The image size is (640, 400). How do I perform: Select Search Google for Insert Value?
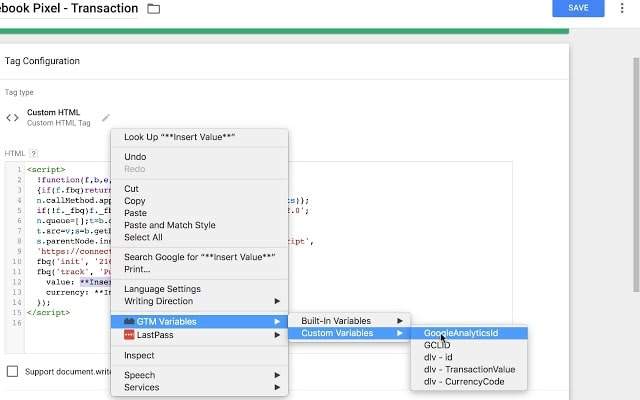200,257
